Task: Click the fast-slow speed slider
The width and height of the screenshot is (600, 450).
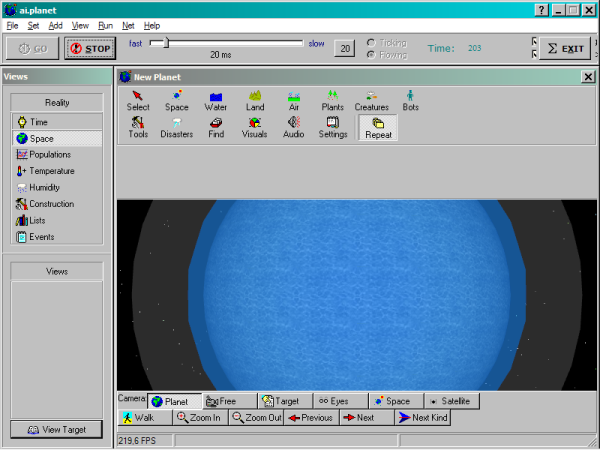Action: [227, 43]
